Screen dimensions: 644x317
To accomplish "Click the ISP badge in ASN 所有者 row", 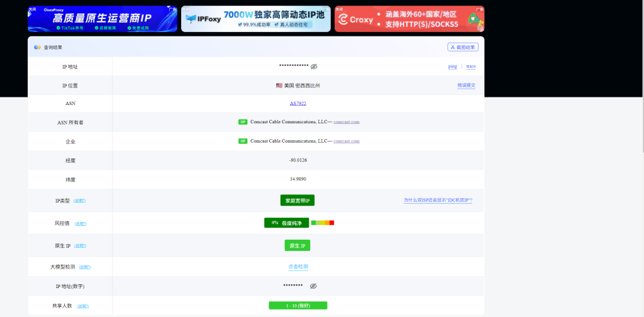I will coord(243,122).
